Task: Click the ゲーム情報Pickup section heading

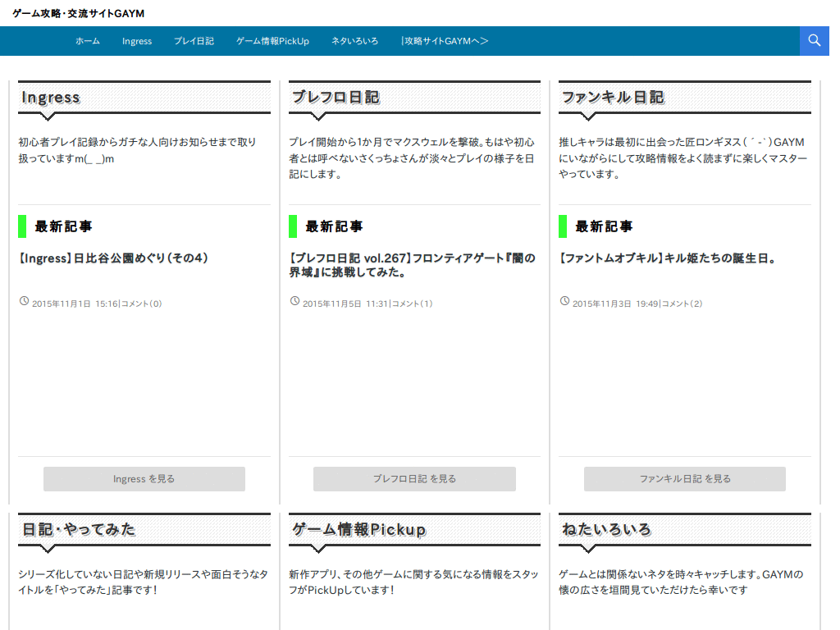Action: (x=359, y=530)
